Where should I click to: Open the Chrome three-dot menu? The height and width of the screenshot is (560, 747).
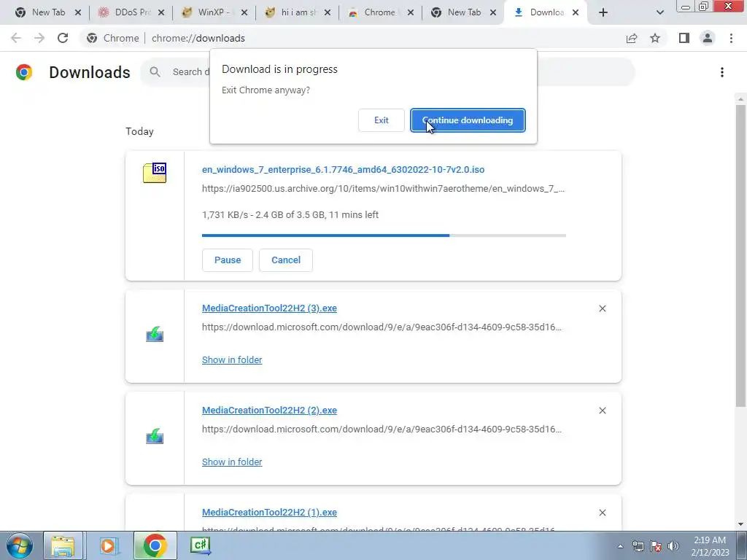pos(731,38)
